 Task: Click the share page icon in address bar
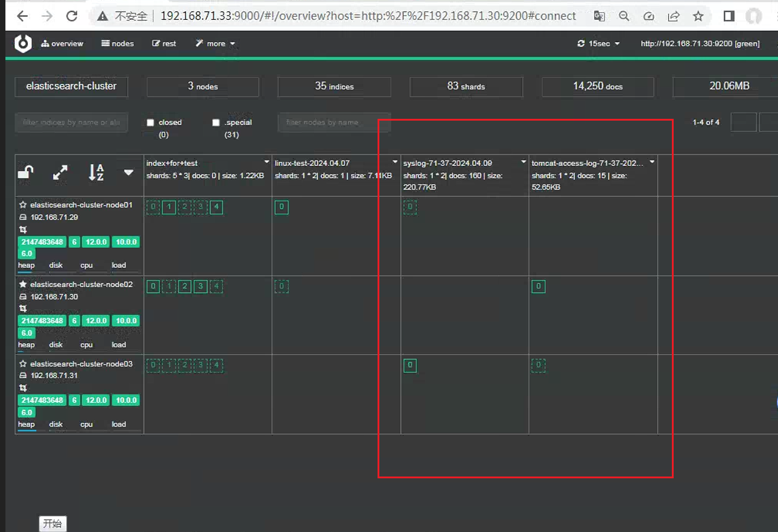point(674,16)
